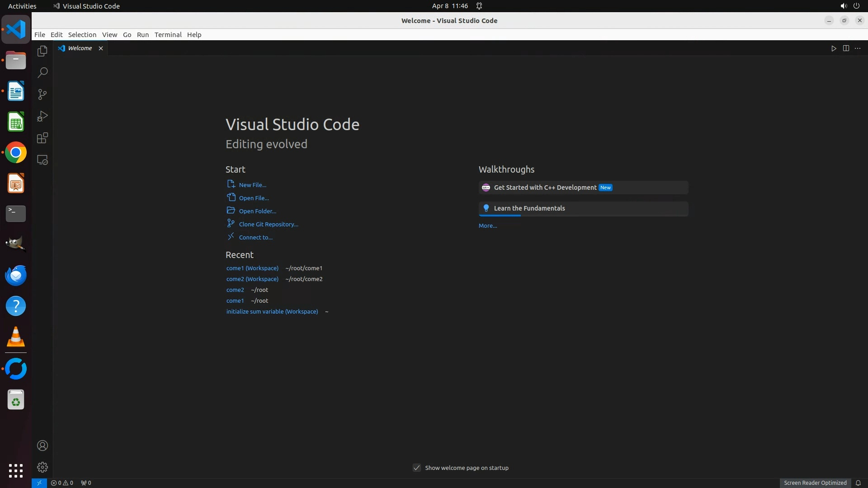This screenshot has height=488, width=868.
Task: Open the Extensions view icon
Action: (42, 138)
